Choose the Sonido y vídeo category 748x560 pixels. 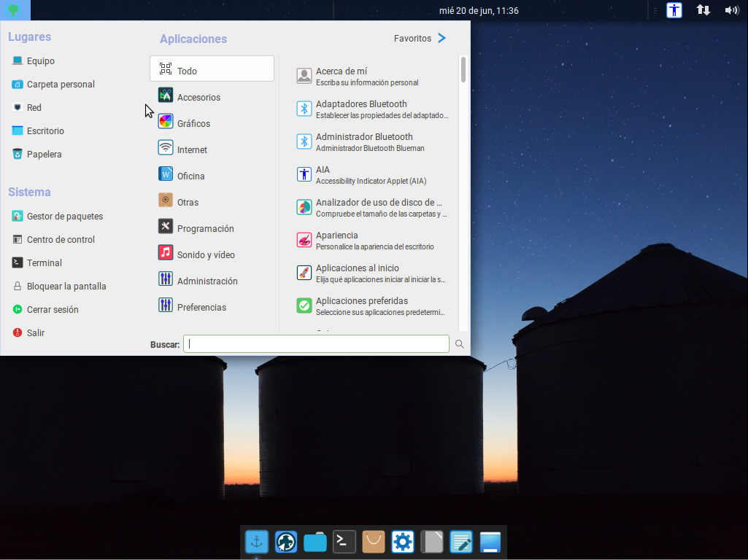point(206,255)
